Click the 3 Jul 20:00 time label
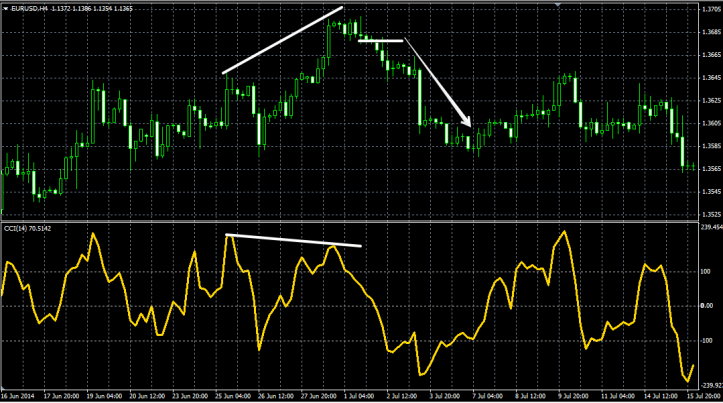The height and width of the screenshot is (403, 723). click(445, 396)
